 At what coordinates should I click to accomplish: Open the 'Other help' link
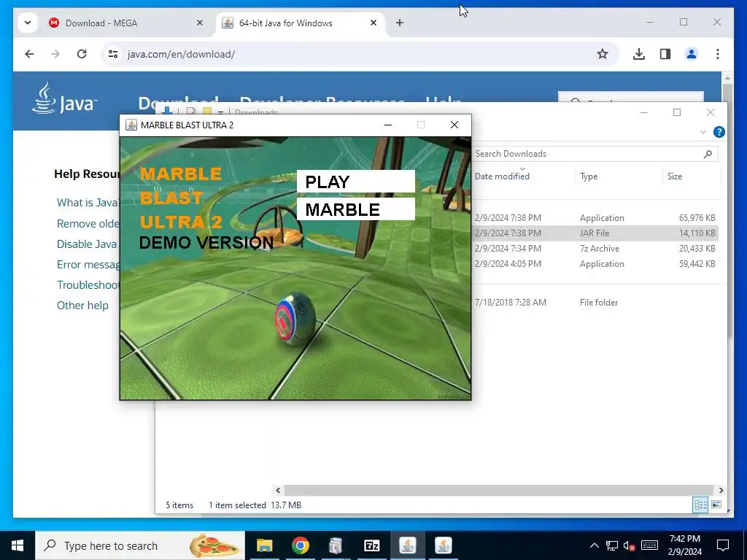[82, 306]
